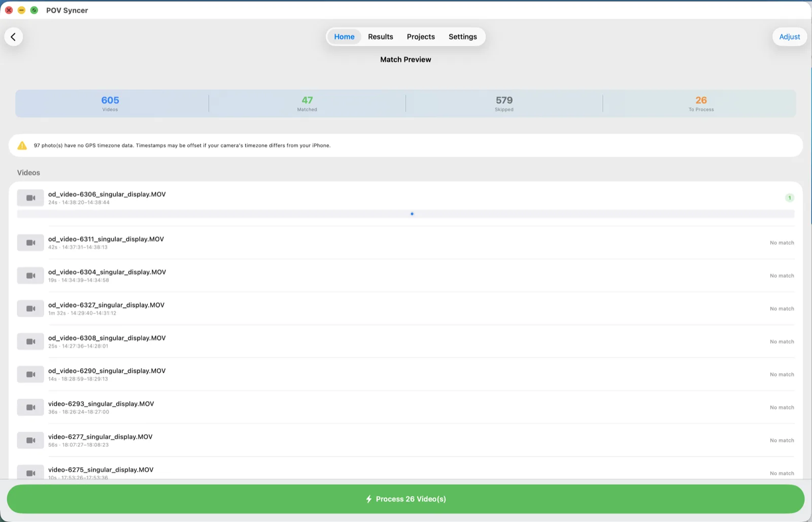
Task: Click No match label for video-6277
Action: point(782,440)
